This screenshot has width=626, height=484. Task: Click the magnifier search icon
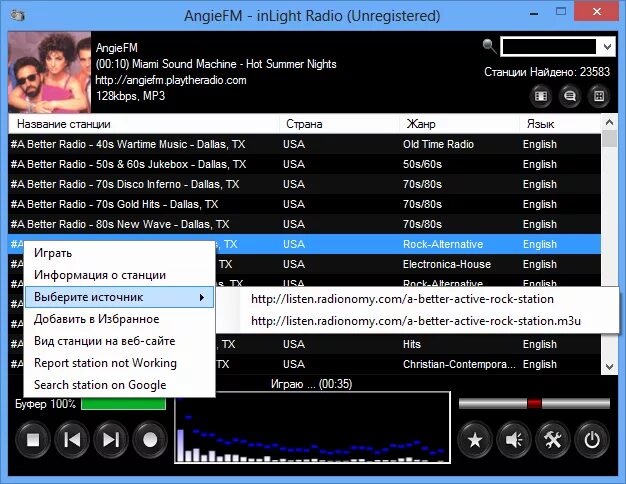489,46
